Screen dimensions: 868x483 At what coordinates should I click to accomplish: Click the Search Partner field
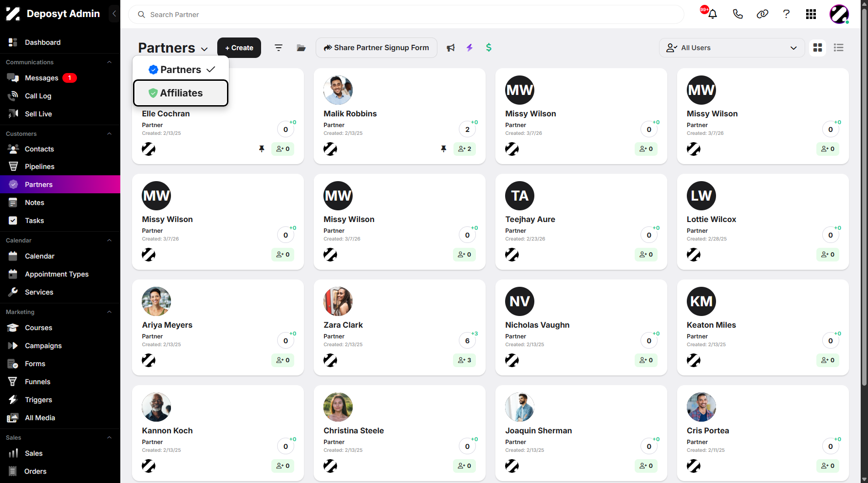tap(406, 15)
